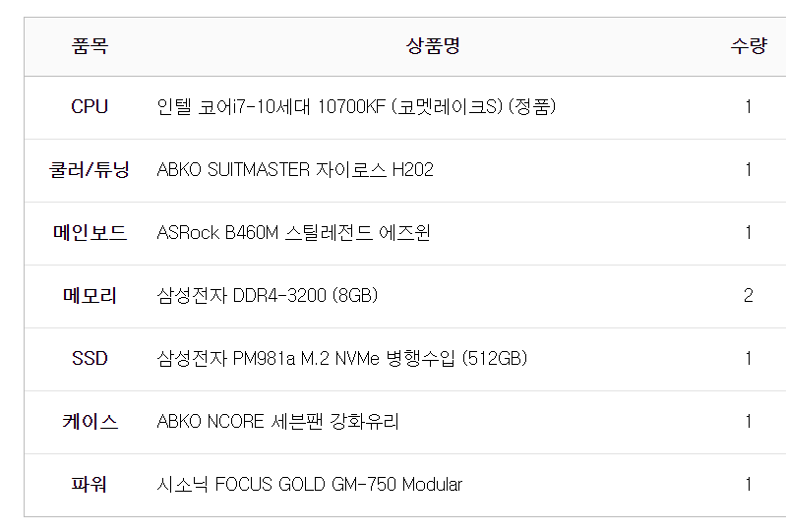786x532 pixels.
Task: Click the CPU row quantity value
Action: 749,107
